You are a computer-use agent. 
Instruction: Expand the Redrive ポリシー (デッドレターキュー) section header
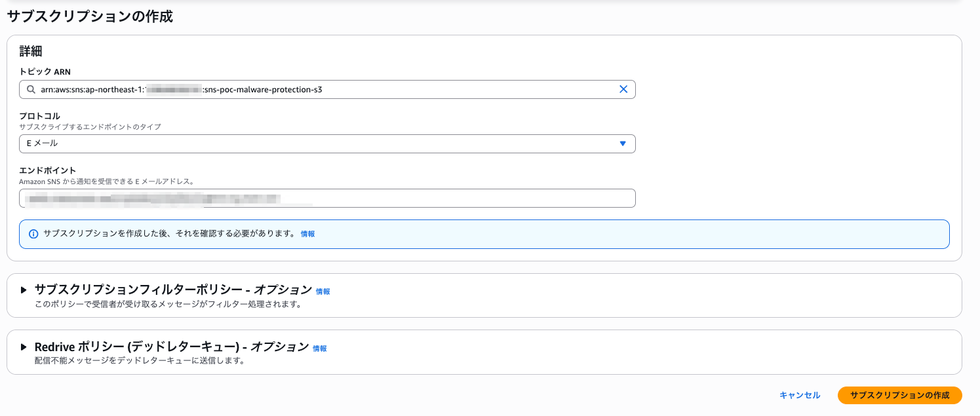pos(172,347)
